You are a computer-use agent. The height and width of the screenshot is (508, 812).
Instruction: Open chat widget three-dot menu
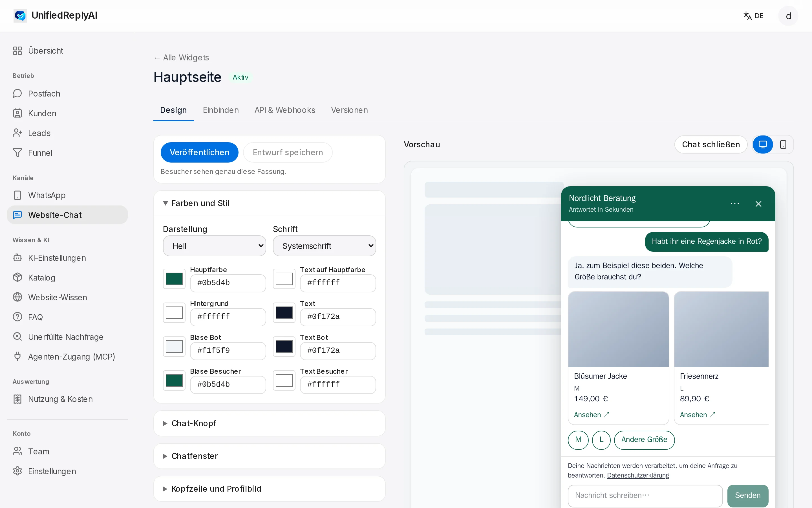coord(735,203)
